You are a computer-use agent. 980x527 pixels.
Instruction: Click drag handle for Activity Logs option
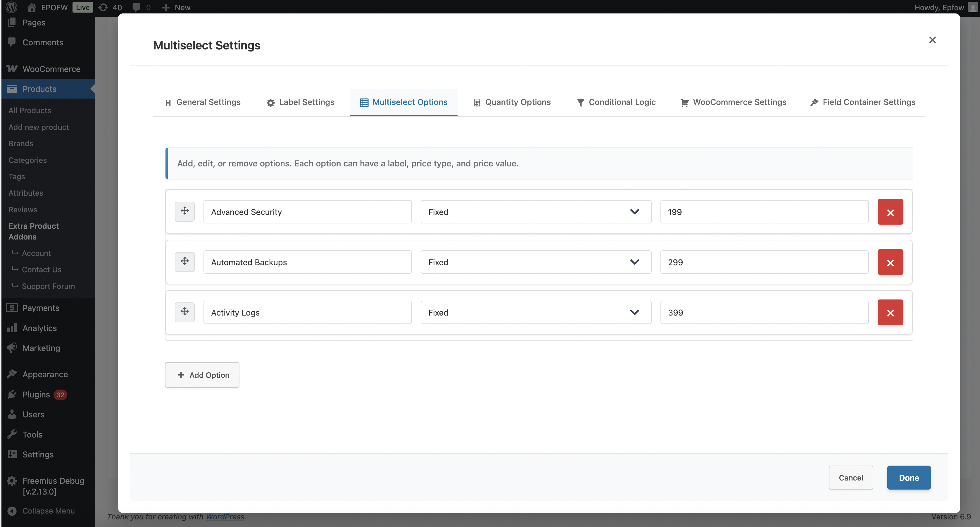pos(184,312)
